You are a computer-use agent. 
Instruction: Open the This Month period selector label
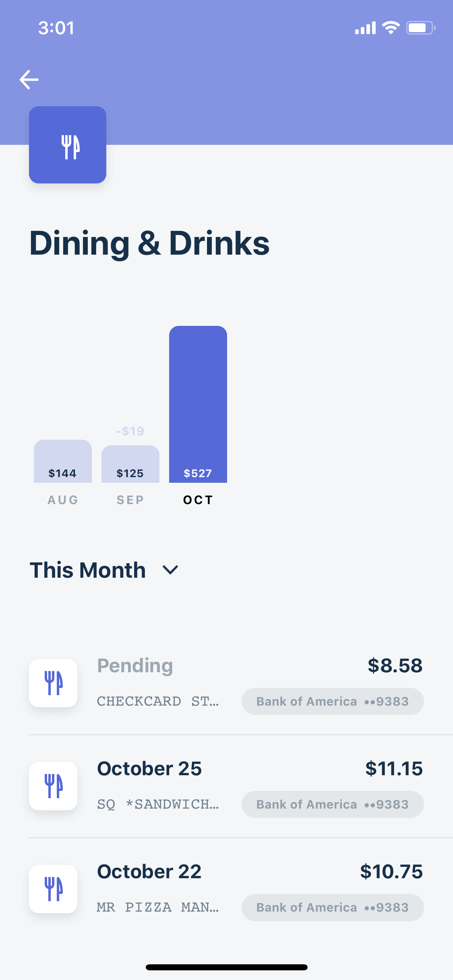88,570
